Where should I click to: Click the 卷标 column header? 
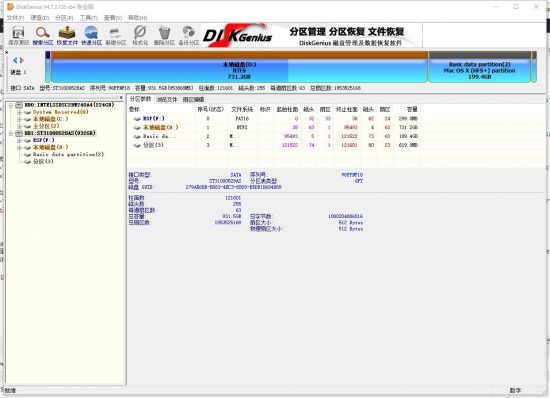click(x=134, y=109)
